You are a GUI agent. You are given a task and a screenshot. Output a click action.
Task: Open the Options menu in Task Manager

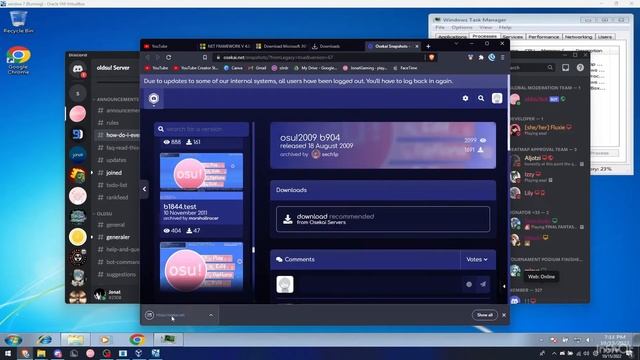(x=462, y=27)
